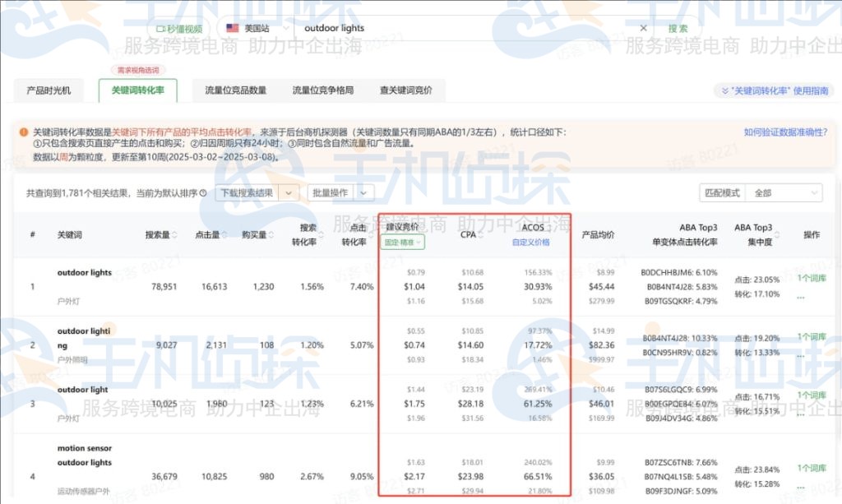Open the 匹配模式 全部 dropdown
The height and width of the screenshot is (504, 842).
pos(783,192)
